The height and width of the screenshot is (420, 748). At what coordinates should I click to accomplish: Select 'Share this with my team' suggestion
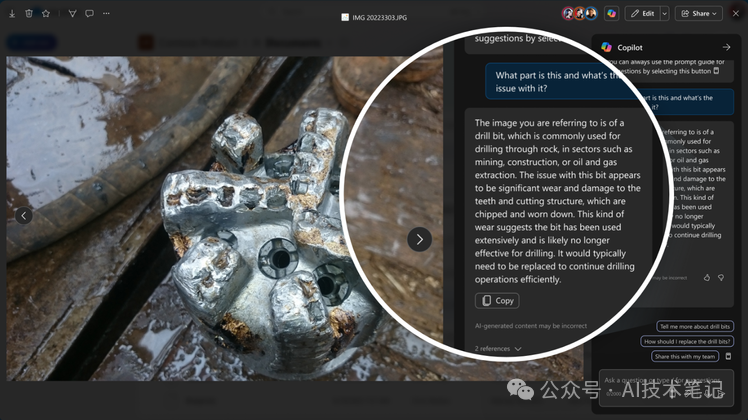coord(685,357)
